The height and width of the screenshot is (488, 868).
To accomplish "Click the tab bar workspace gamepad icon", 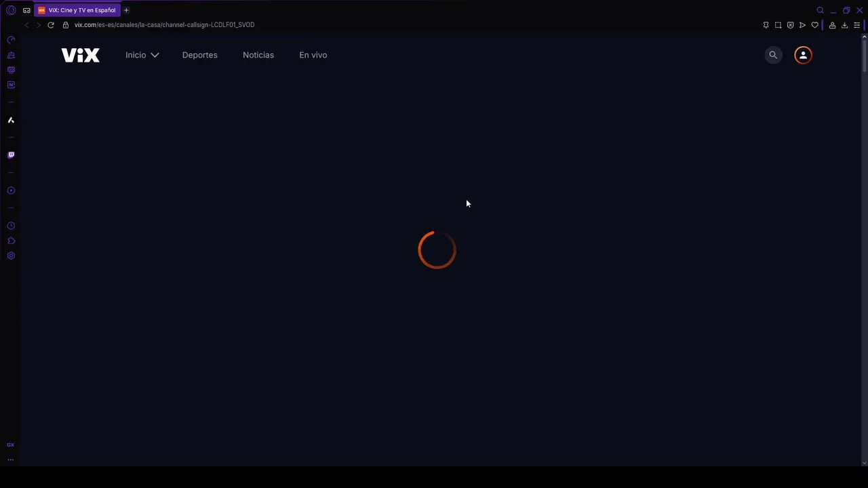I will click(26, 10).
